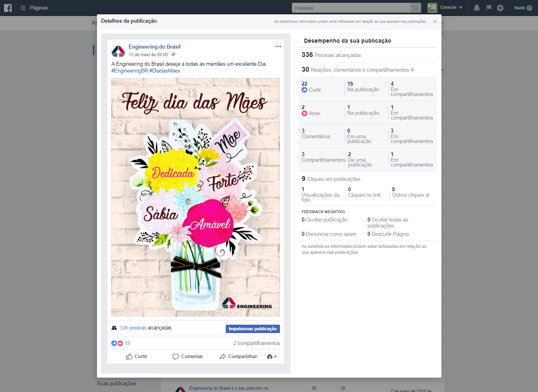Screen dimensions: 538x392
Task: Click the Ajuda help icon
Action: coord(530,8)
